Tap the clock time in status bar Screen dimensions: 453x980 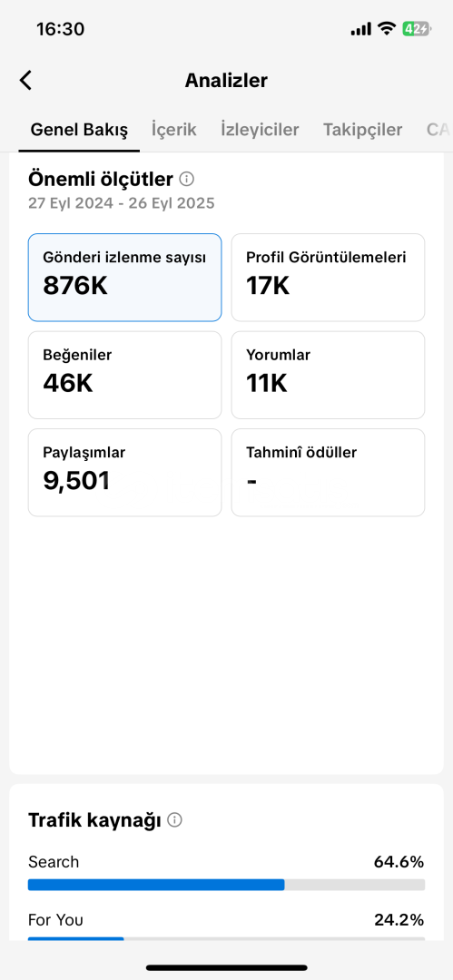point(61,29)
